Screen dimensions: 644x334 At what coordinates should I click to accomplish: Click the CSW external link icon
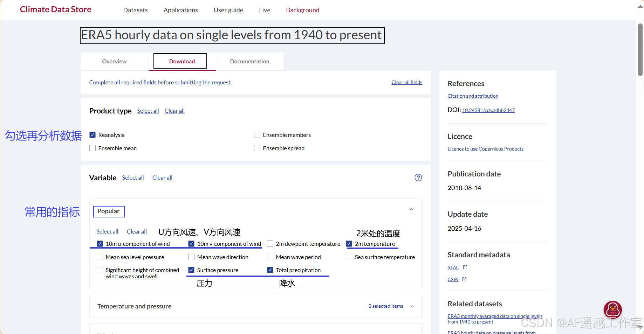(x=464, y=279)
